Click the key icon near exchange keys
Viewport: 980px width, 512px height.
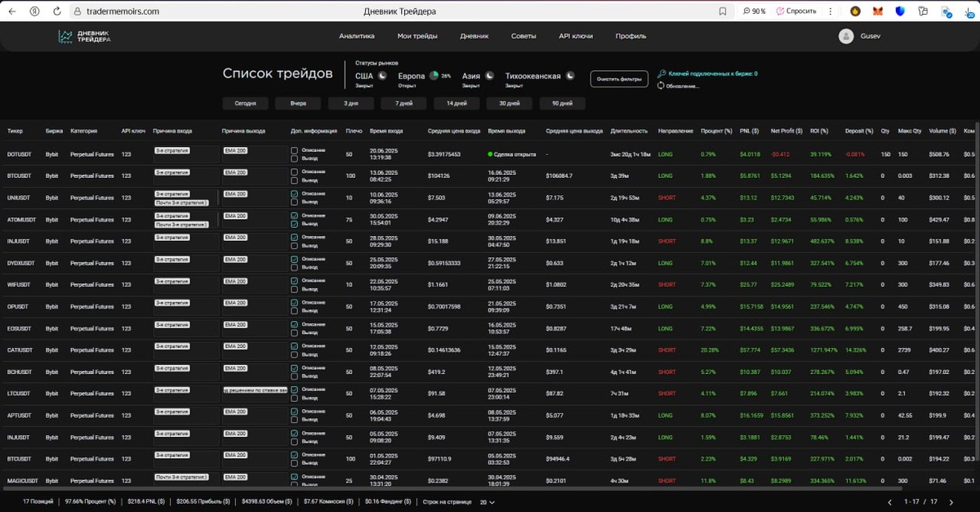click(661, 73)
